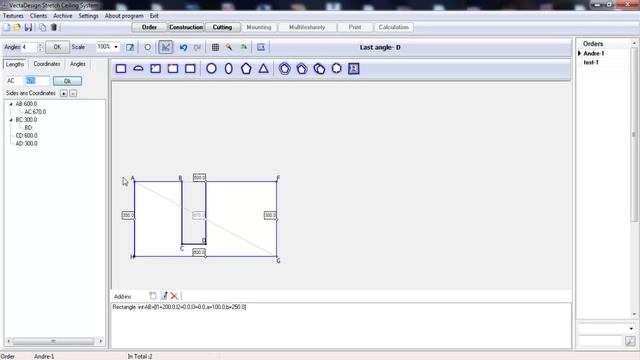This screenshot has height=360, width=640.
Task: Select the rectangle with notch shape
Action: point(156,69)
